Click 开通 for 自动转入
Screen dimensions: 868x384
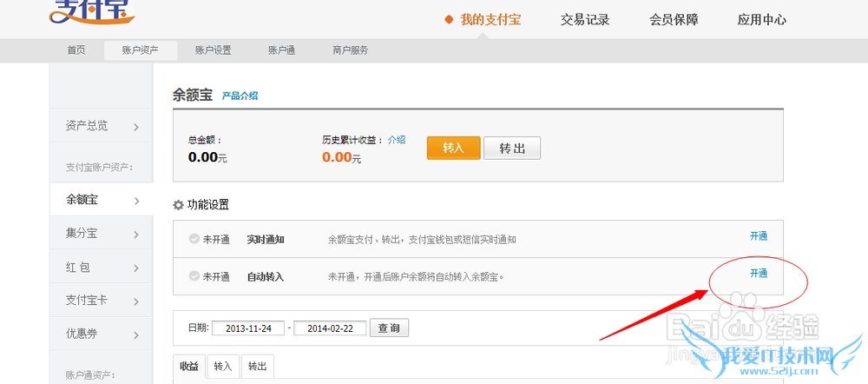(759, 273)
